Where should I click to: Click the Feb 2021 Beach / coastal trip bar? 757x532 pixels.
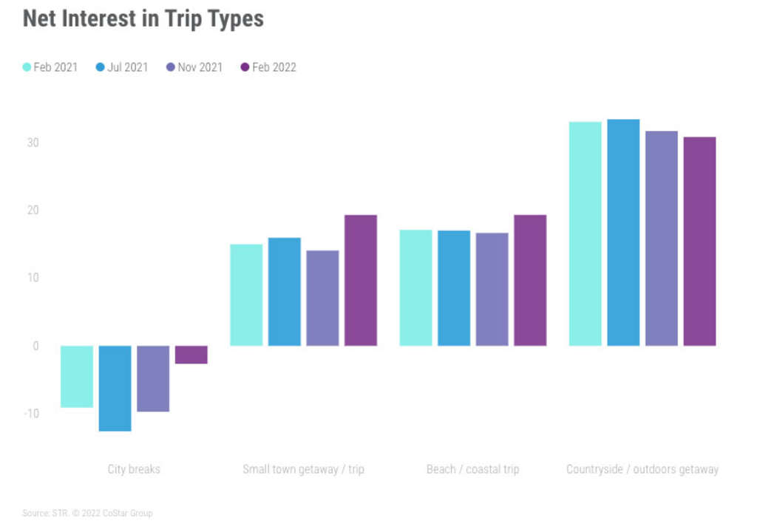pyautogui.click(x=415, y=288)
